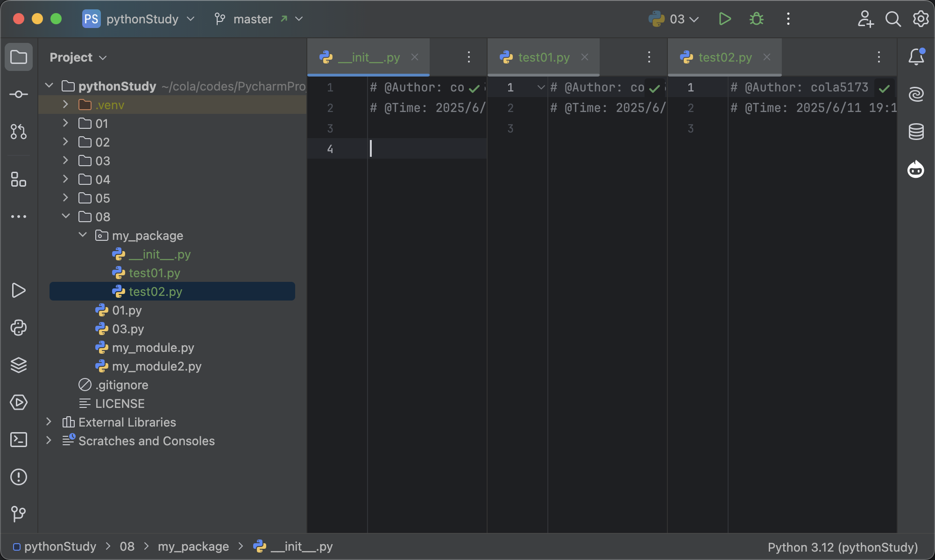Open Notifications bell icon
This screenshot has width=935, height=560.
(x=916, y=57)
